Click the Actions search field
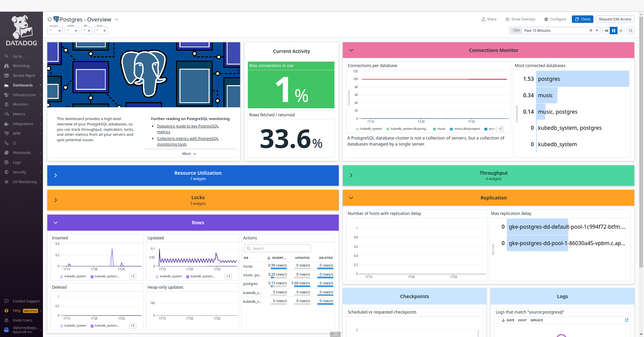 click(277, 248)
